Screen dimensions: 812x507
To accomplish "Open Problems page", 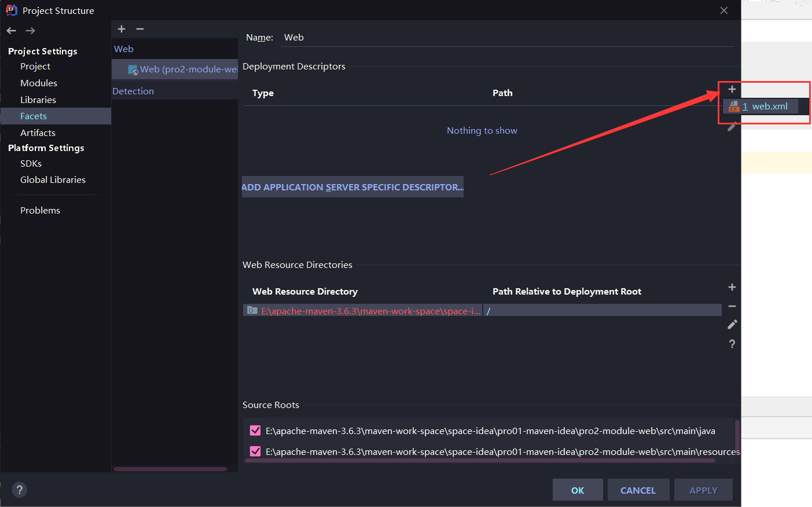I will pos(40,211).
